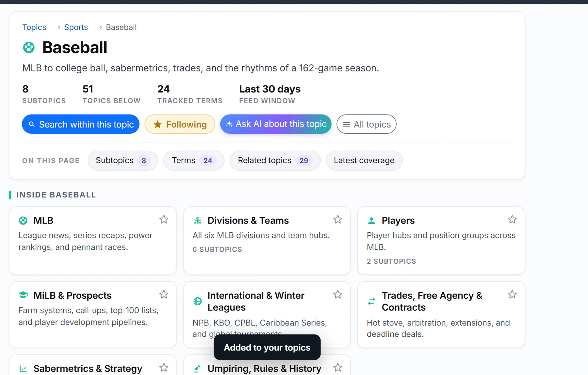Viewport: 588px width, 375px height.
Task: Open Search within this topic
Action: point(81,124)
